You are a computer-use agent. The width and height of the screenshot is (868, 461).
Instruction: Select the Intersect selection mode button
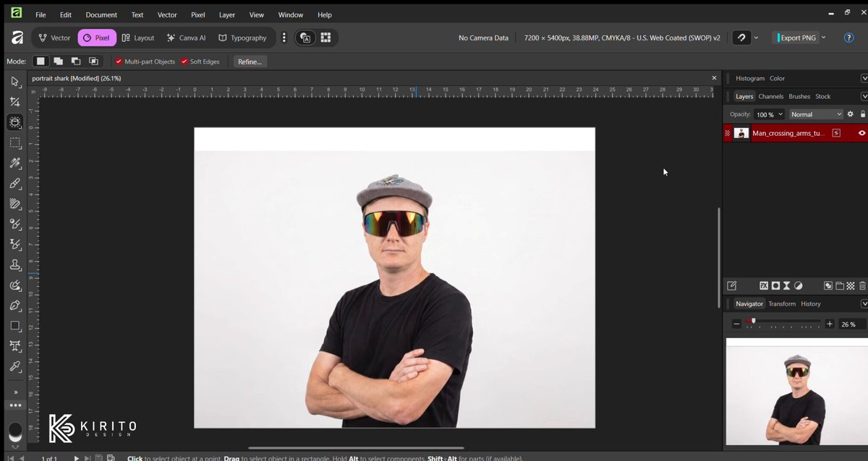pos(93,61)
